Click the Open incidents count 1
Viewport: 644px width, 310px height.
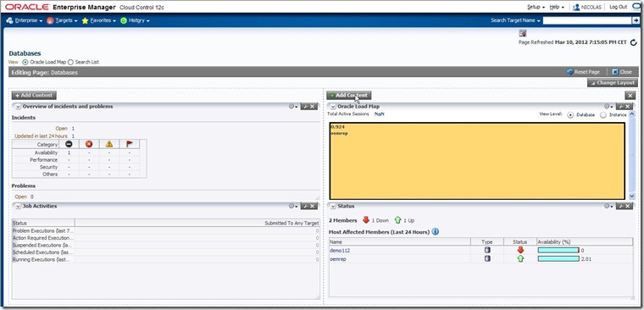click(x=73, y=129)
